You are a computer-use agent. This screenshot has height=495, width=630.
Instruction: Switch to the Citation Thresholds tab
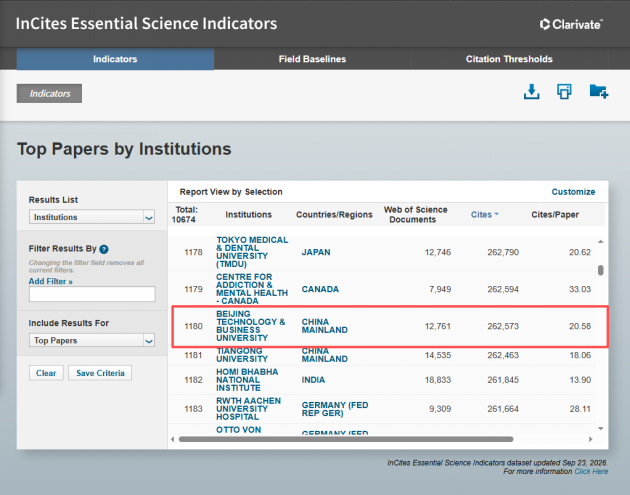[x=509, y=59]
